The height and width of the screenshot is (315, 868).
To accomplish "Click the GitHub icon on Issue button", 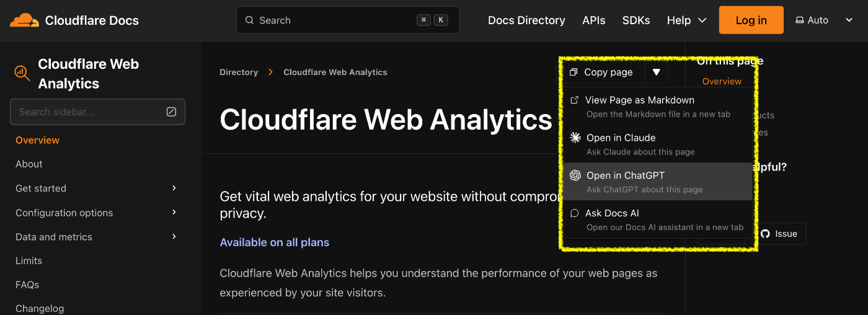I will 765,234.
